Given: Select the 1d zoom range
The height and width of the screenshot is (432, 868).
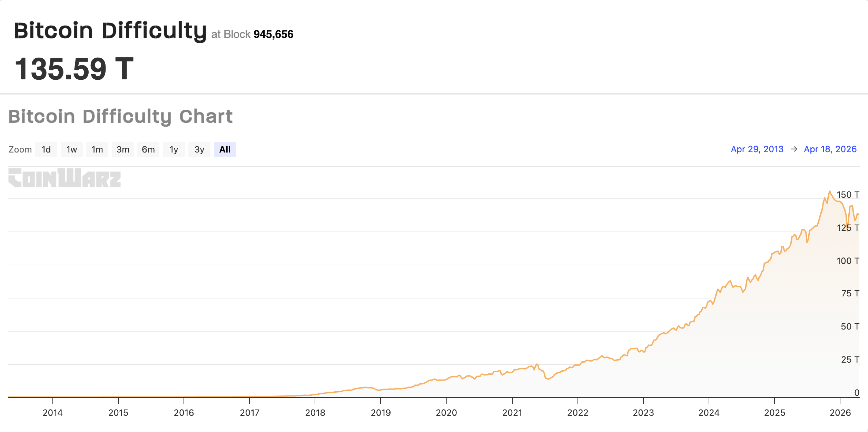Looking at the screenshot, I should click(x=46, y=149).
